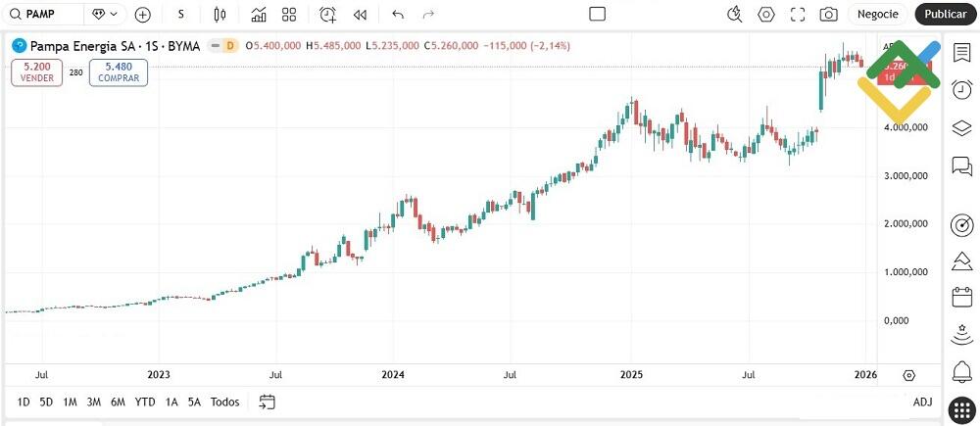Screen dimensions: 980x426
Task: Open time axis settings gear icon
Action: 909,375
